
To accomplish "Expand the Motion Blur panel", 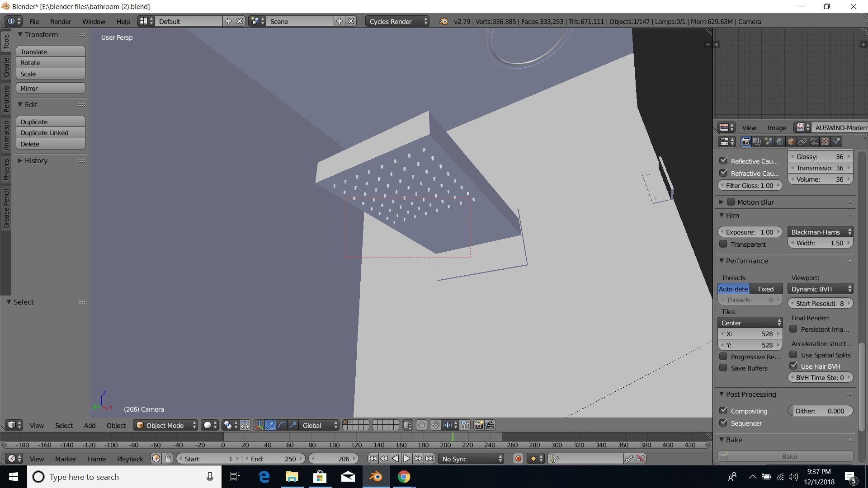I will [722, 202].
